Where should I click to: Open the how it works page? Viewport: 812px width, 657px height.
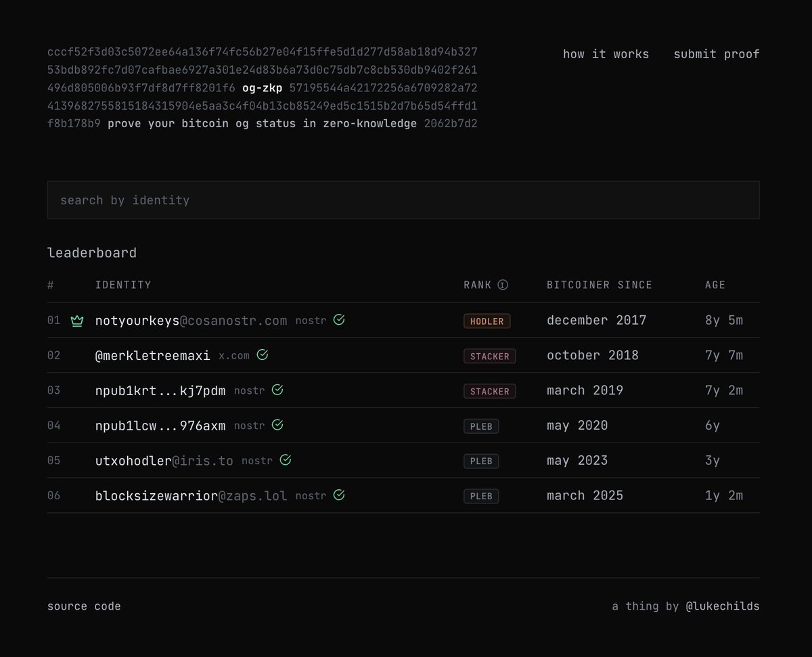tap(606, 54)
